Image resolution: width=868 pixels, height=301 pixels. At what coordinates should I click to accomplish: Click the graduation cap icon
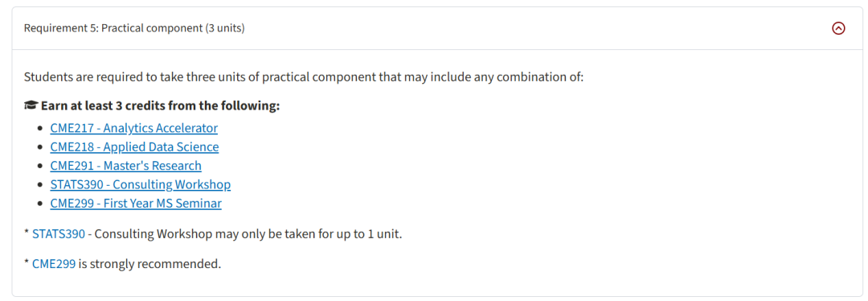[31, 105]
